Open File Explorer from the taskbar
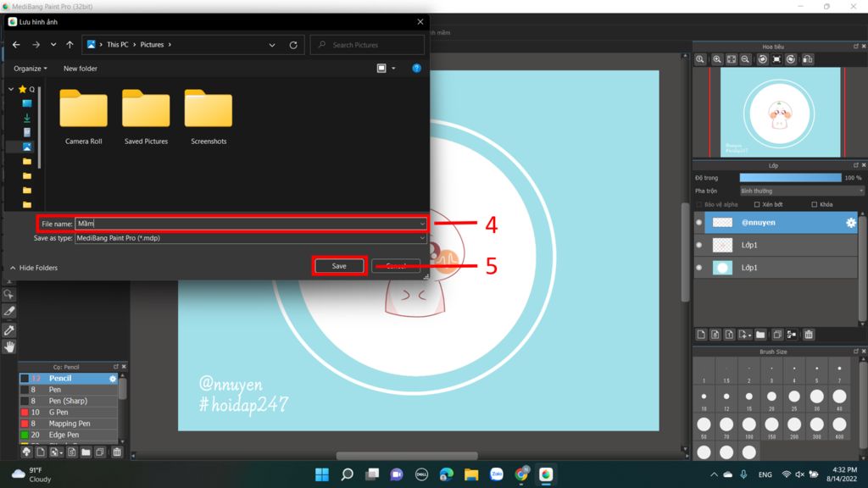 471,474
